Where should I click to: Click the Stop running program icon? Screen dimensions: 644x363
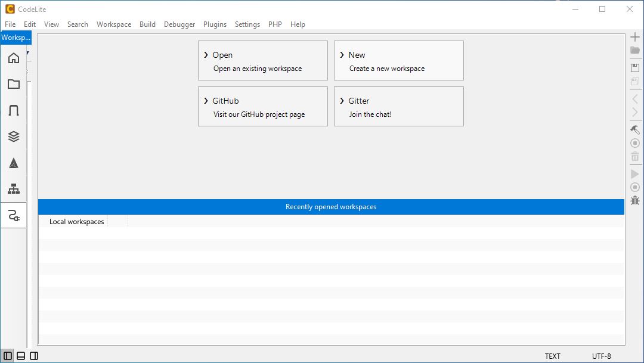635,187
